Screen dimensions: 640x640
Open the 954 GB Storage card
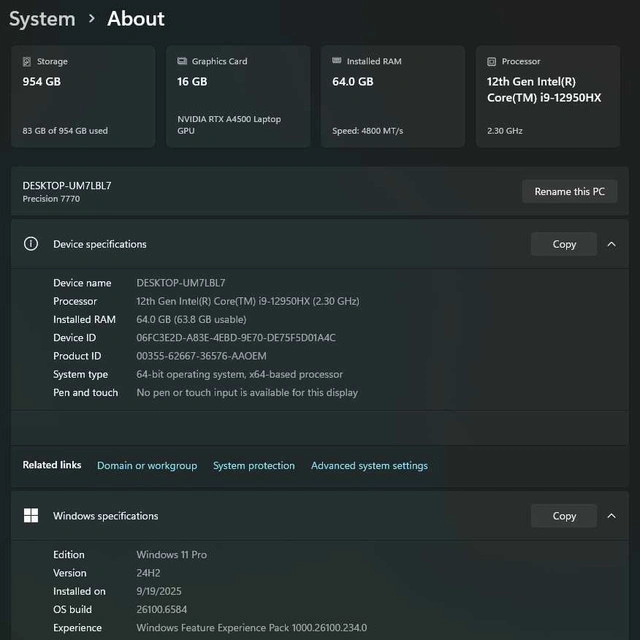coord(83,97)
